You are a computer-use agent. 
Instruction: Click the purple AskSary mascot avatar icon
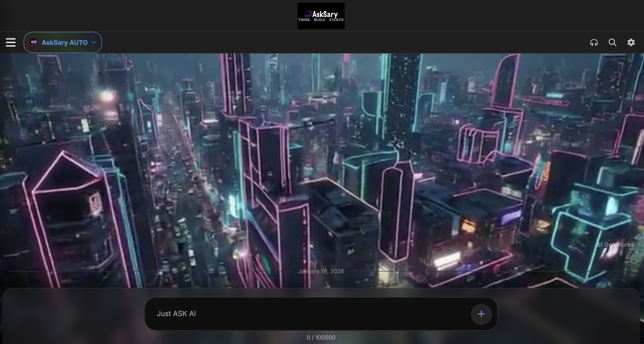[x=34, y=42]
